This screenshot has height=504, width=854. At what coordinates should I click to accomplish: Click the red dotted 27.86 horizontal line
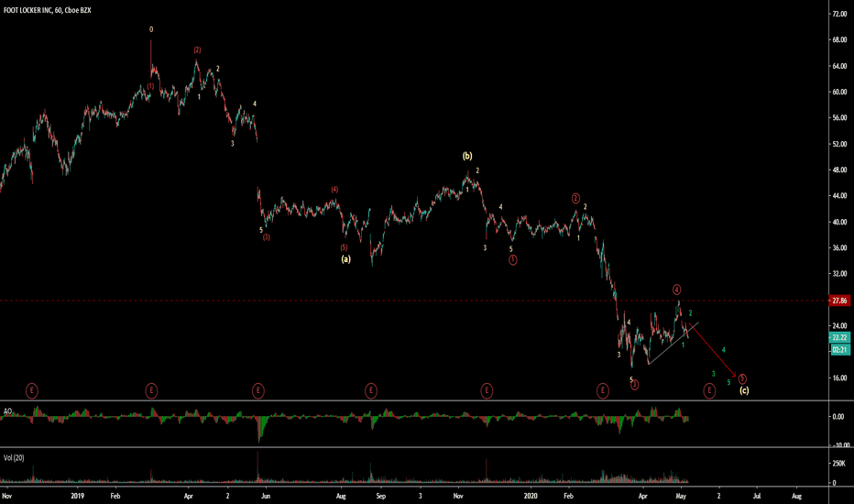(x=414, y=301)
